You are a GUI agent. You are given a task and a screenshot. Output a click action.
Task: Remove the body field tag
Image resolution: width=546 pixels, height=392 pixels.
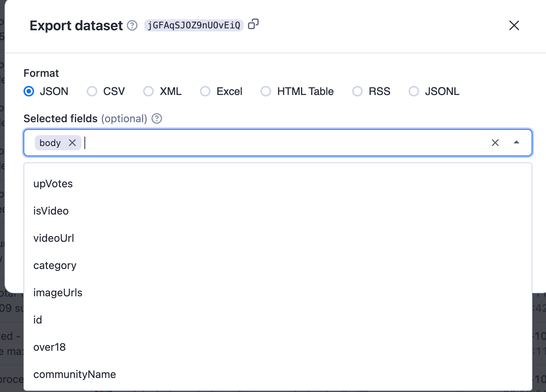pyautogui.click(x=72, y=143)
